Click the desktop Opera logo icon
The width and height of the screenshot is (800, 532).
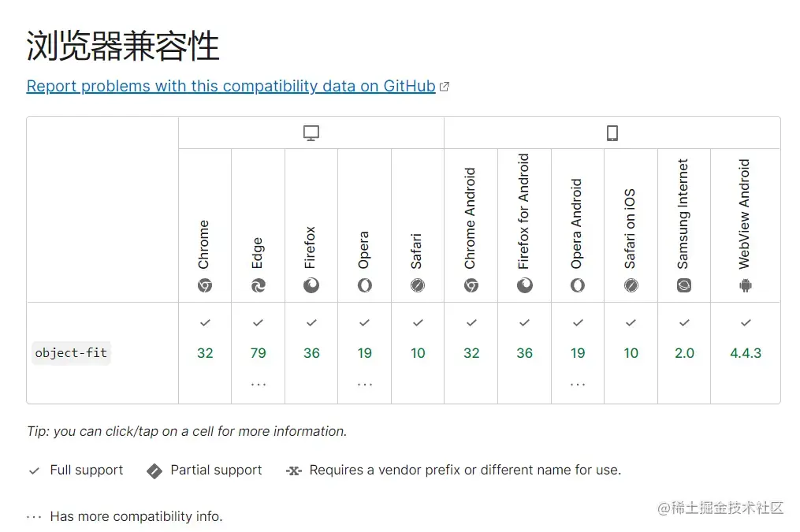click(364, 286)
